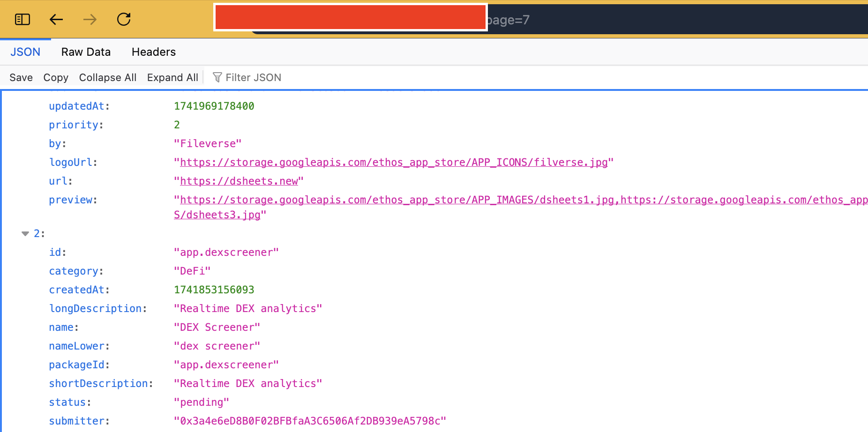Save the JSON response

point(21,77)
